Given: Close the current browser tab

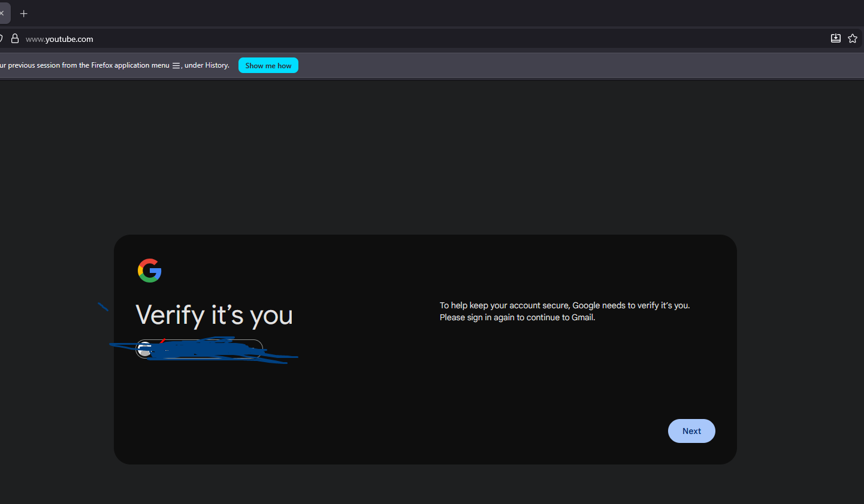Looking at the screenshot, I should [2, 13].
